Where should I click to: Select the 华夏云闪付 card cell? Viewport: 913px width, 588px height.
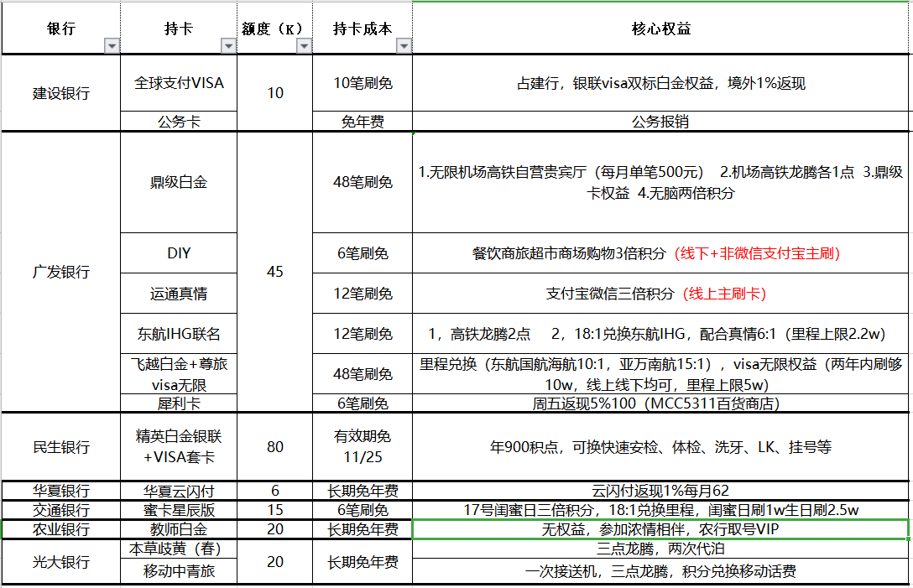(179, 491)
